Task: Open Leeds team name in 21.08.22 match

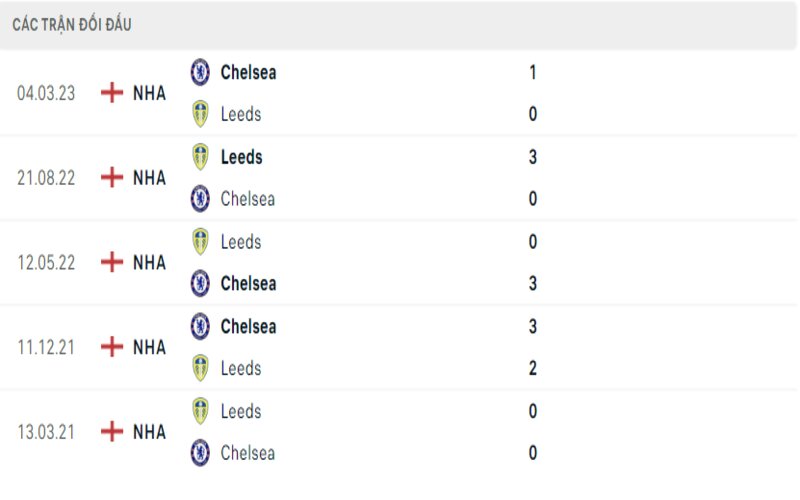Action: click(241, 157)
